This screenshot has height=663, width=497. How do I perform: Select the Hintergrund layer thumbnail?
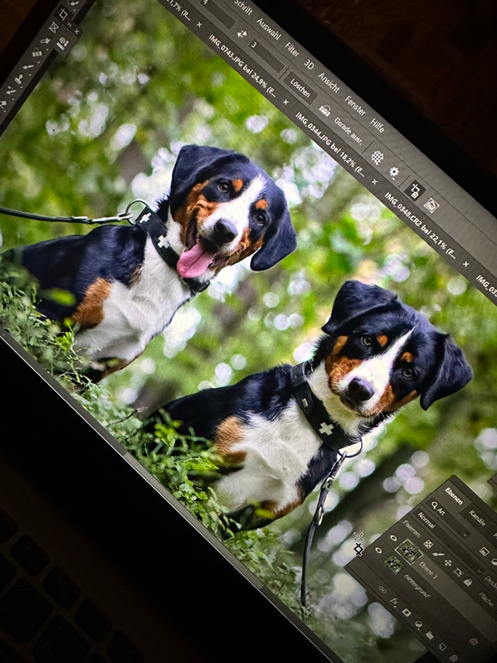coord(394,565)
